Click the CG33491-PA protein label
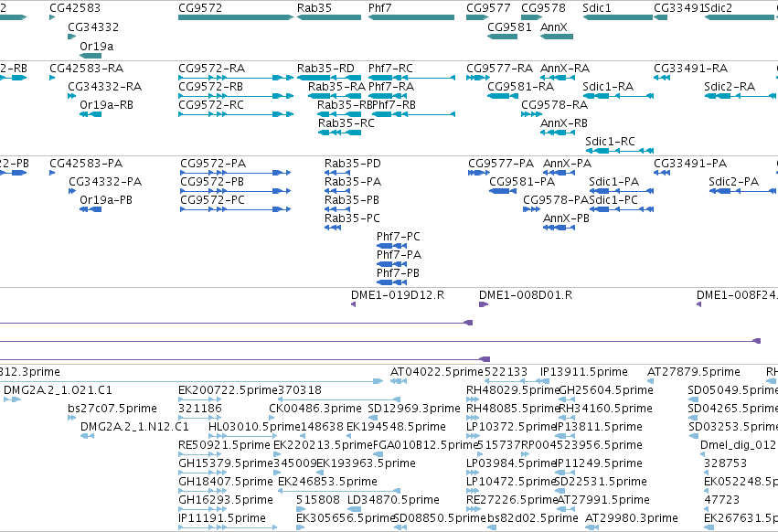 pos(690,164)
